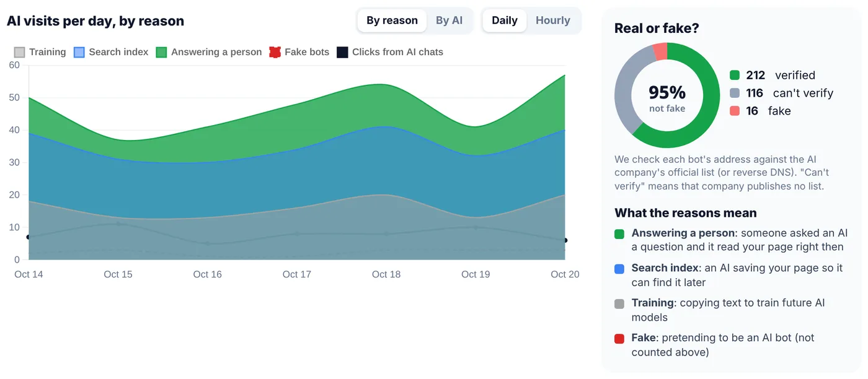
Task: Click the What the reasons mean heading
Action: click(685, 213)
